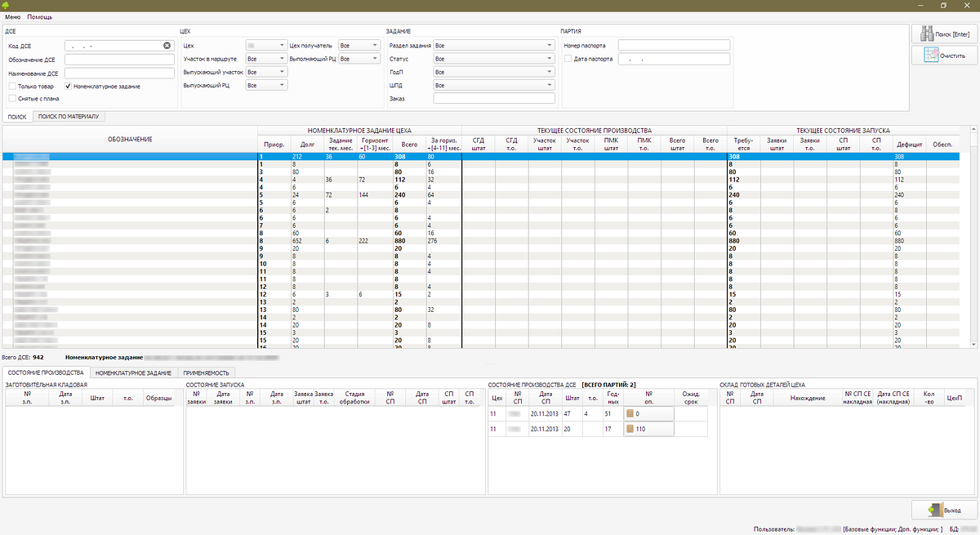980x535 pixels.
Task: Click the green tree app icon in title bar
Action: (7, 5)
